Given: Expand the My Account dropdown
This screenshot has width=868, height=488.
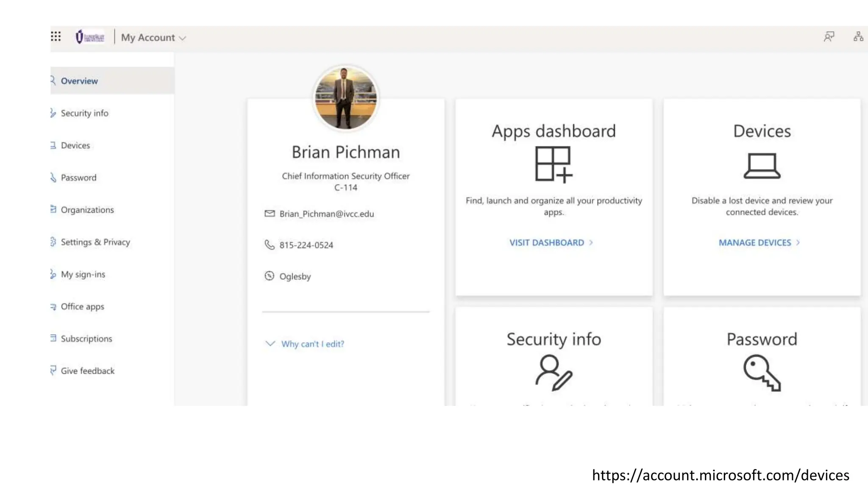Looking at the screenshot, I should (x=153, y=38).
